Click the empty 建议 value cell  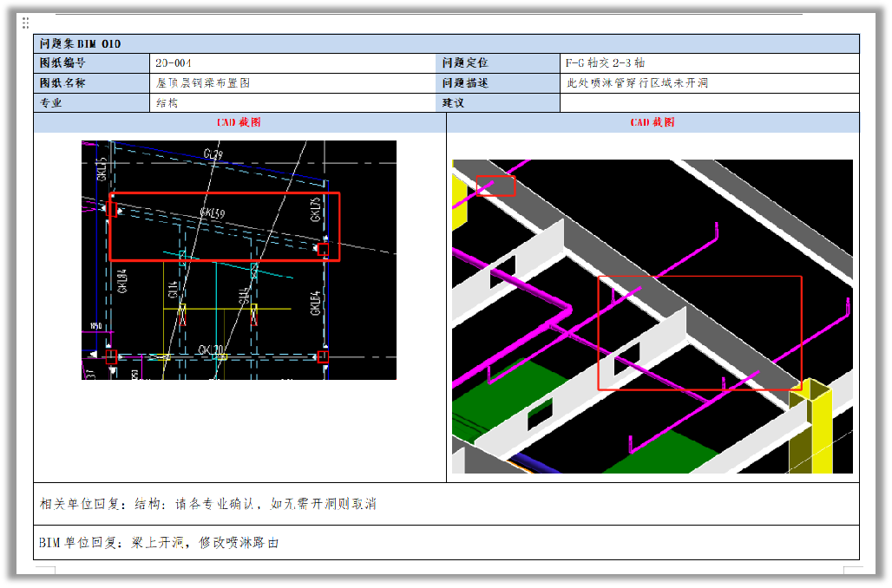point(710,103)
